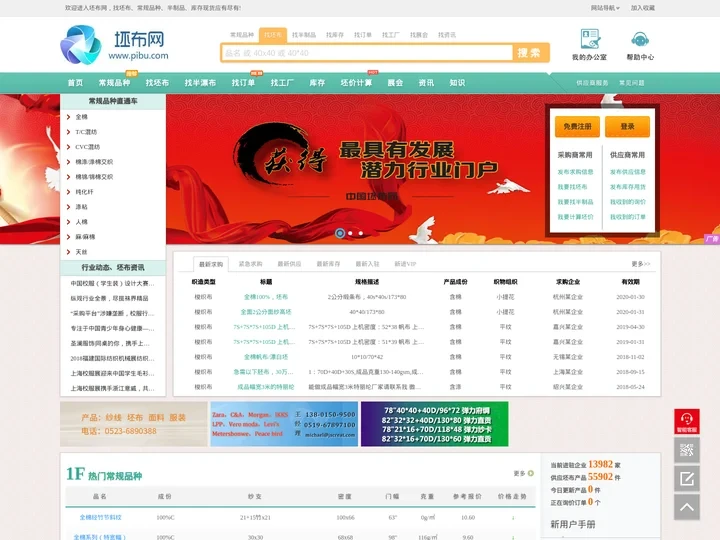The height and width of the screenshot is (540, 720).
Task: Expand the 涤粘 category
Action: pyautogui.click(x=81, y=207)
